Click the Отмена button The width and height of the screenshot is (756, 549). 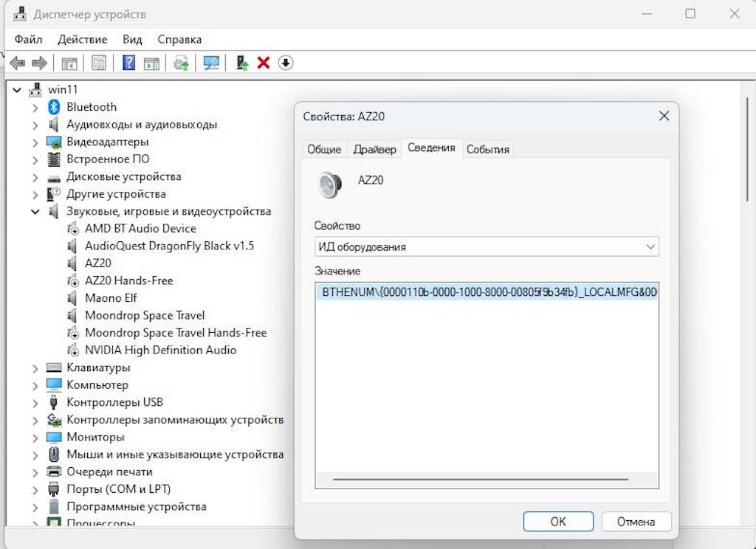tap(635, 522)
